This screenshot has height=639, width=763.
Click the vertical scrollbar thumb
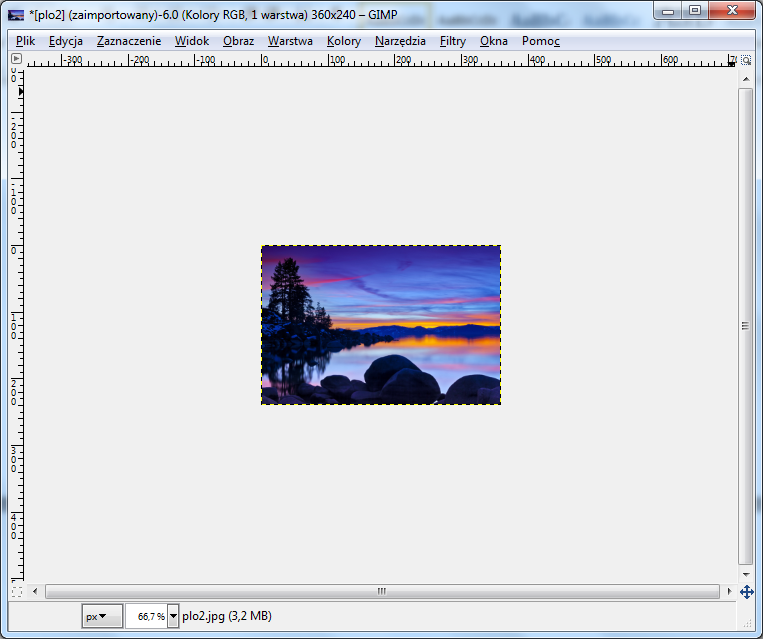point(745,326)
